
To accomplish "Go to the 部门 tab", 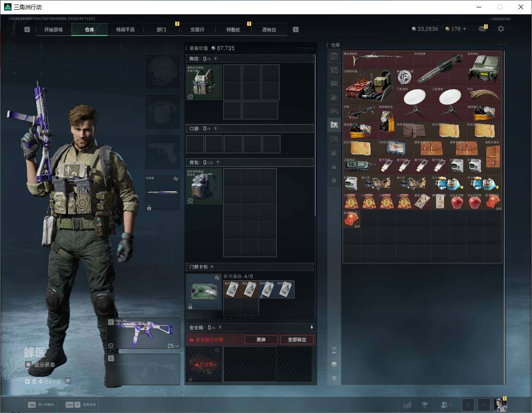I will click(x=161, y=29).
